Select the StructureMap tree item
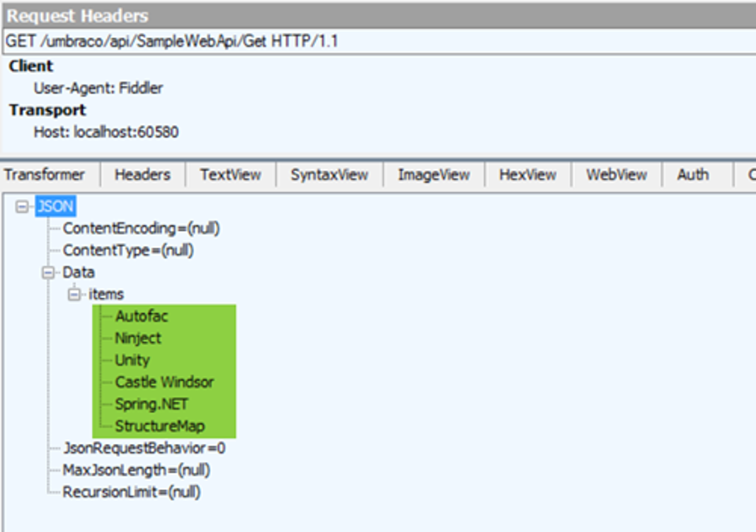756x532 pixels. pyautogui.click(x=160, y=426)
